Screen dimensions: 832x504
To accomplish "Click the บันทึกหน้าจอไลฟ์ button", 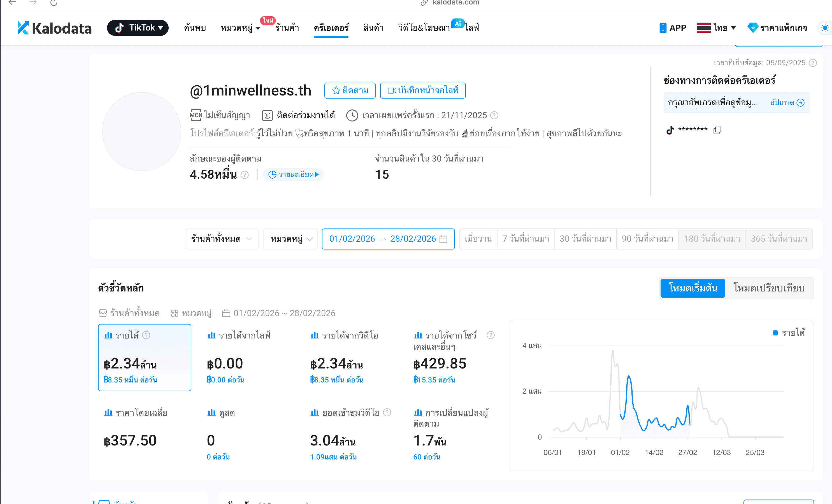I will [x=423, y=90].
